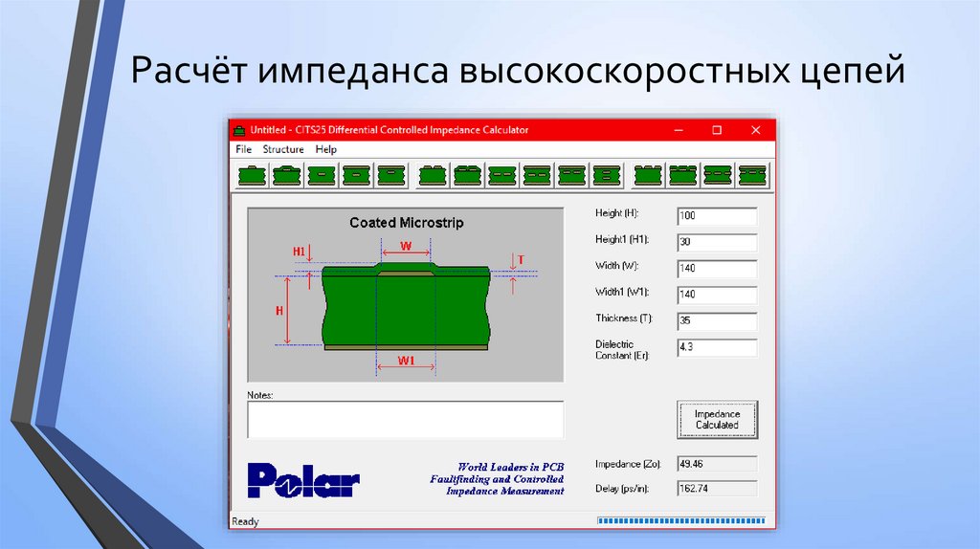Click the Delay (ps/in) result field

[x=717, y=489]
